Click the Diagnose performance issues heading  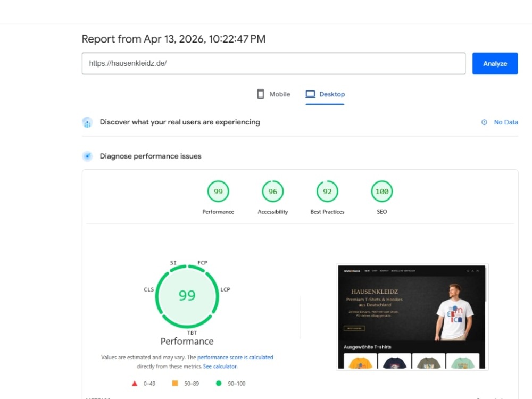point(151,156)
